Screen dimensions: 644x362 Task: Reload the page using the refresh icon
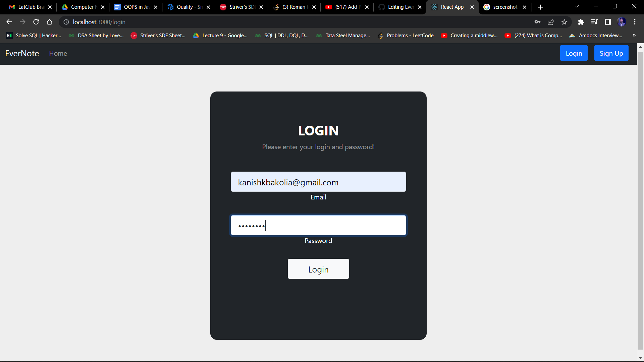click(36, 22)
